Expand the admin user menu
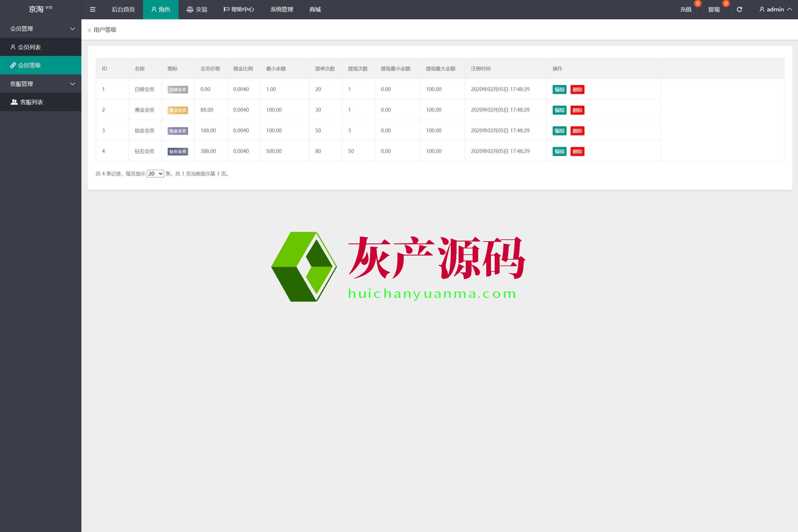This screenshot has height=532, width=798. 775,9
